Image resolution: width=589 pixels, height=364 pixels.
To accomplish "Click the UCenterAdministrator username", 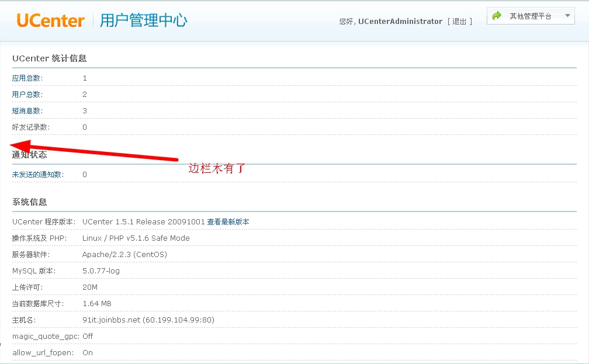I will [x=400, y=22].
